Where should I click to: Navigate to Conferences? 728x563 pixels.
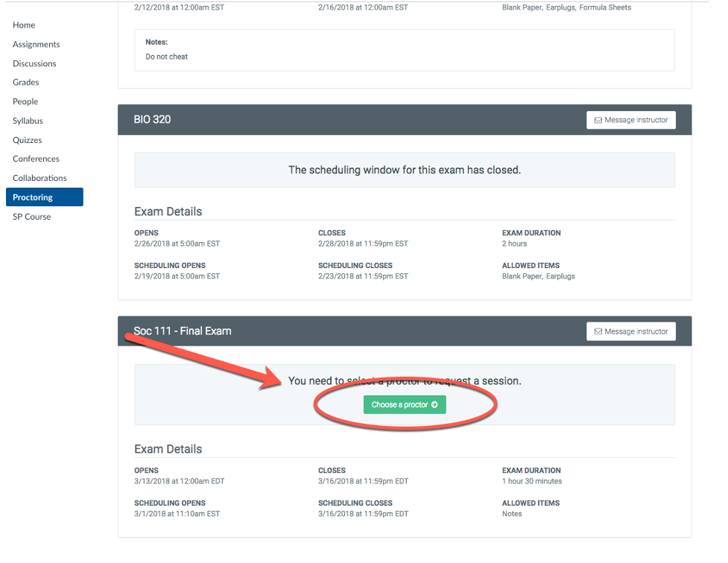pyautogui.click(x=35, y=159)
